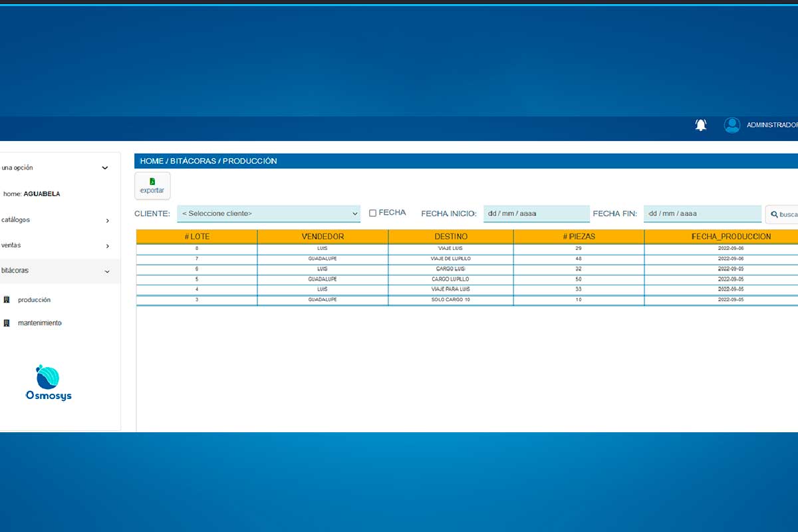Click the FECHA FIN date field
The height and width of the screenshot is (532, 798).
702,213
